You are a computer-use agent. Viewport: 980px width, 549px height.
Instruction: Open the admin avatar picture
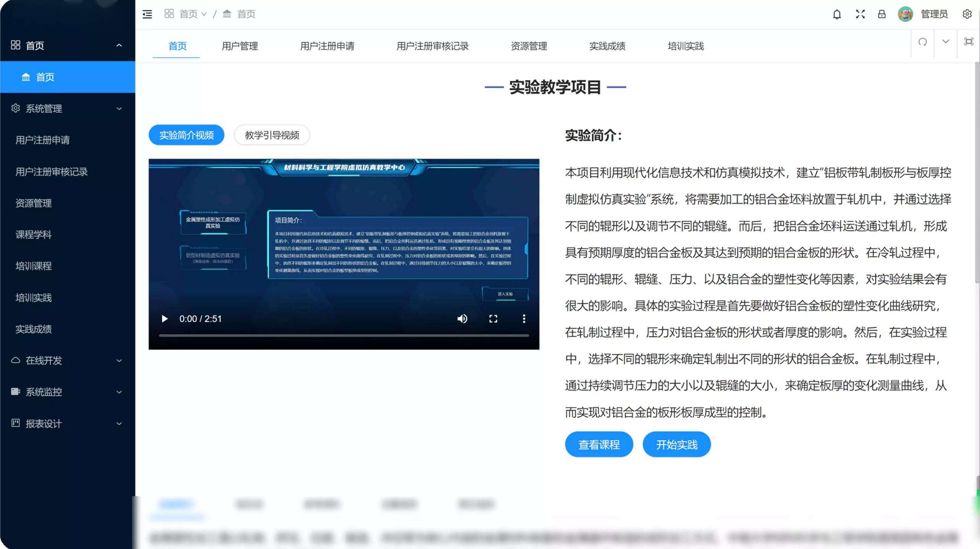(x=905, y=14)
